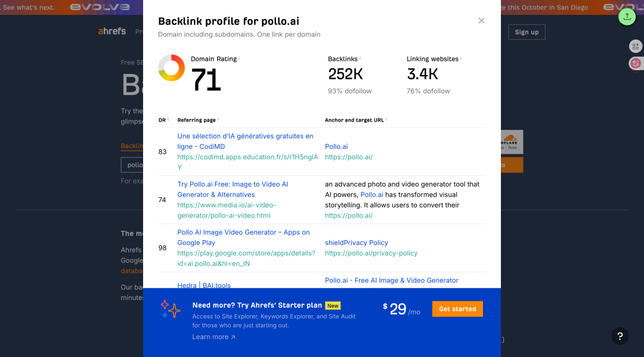Click the pollo.ai/privacy-policy target URL
The image size is (644, 357).
point(371,253)
